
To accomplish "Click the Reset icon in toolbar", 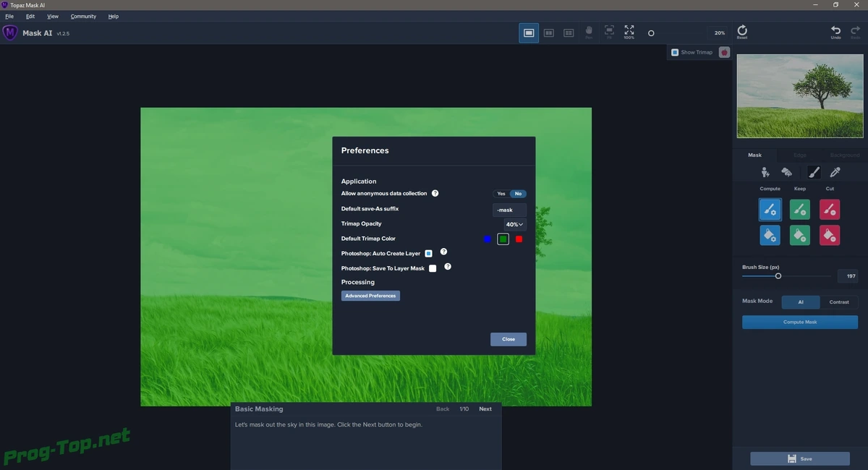I will coord(742,32).
